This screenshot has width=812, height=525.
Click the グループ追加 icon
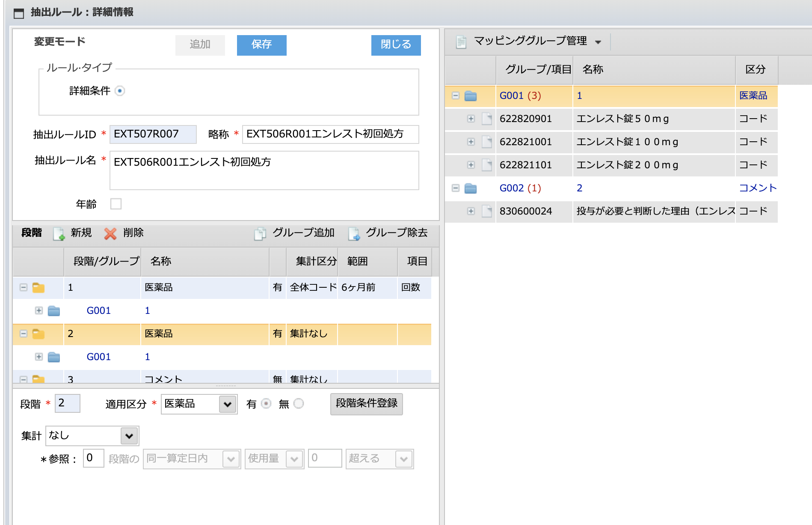(x=260, y=233)
